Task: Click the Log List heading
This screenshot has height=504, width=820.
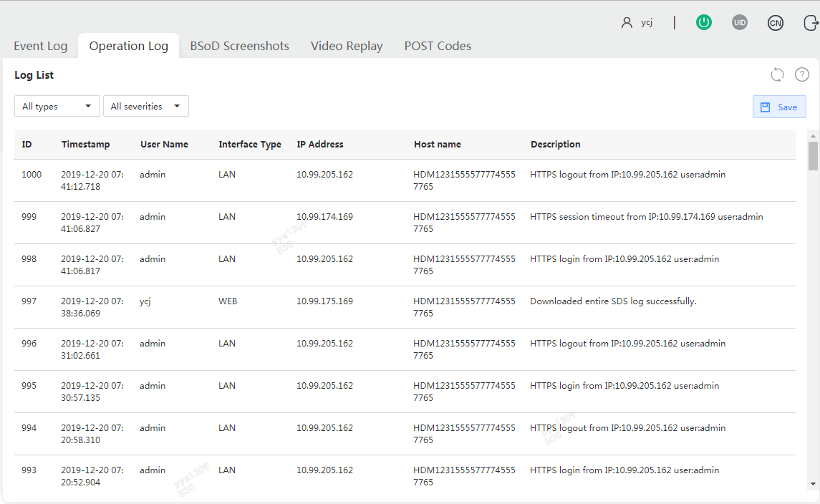Action: coord(34,74)
